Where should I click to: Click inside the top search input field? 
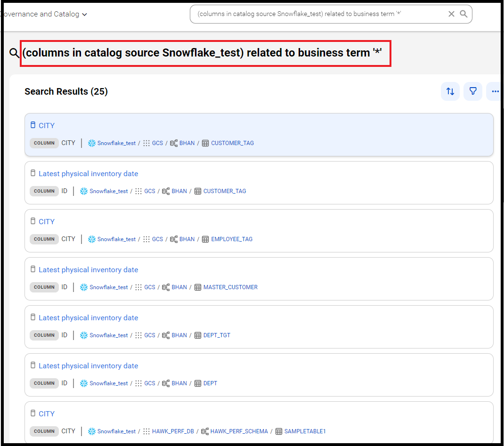tap(321, 14)
